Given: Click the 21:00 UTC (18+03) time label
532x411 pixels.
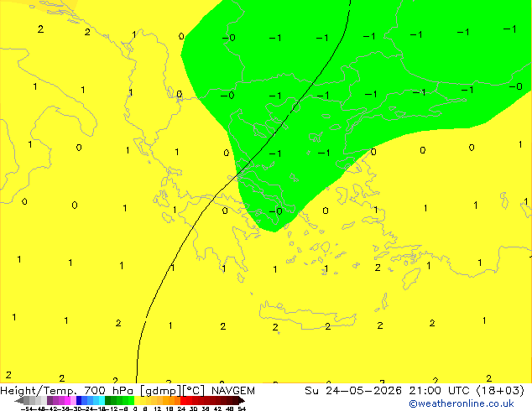Looking at the screenshot, I should 467,391.
